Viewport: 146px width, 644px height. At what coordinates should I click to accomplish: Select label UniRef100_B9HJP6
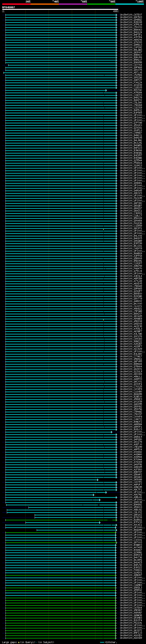(x=131, y=58)
